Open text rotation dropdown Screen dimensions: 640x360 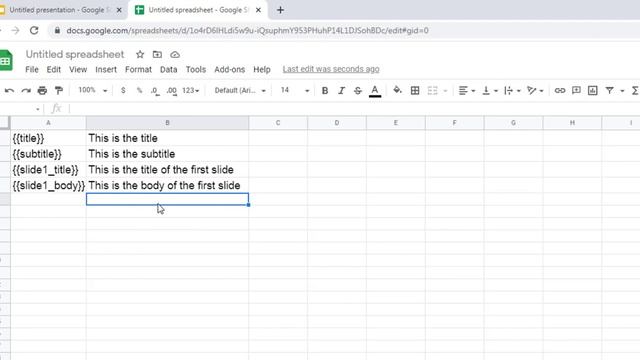tap(535, 91)
